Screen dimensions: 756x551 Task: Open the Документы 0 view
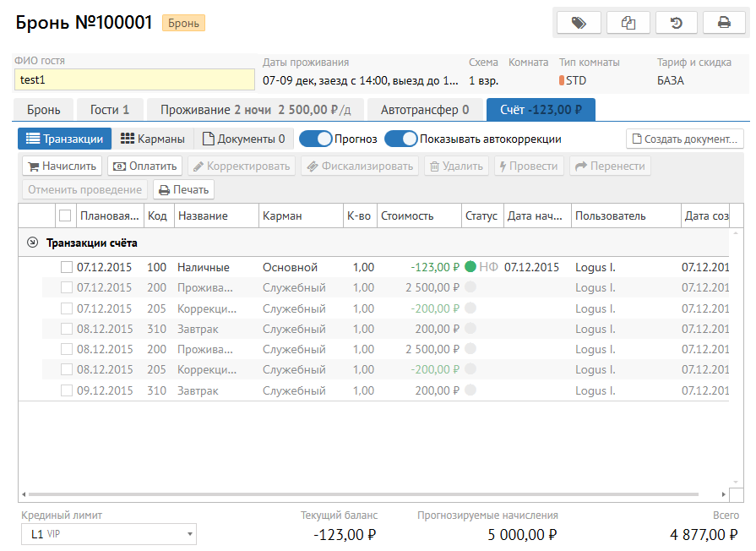[x=243, y=139]
